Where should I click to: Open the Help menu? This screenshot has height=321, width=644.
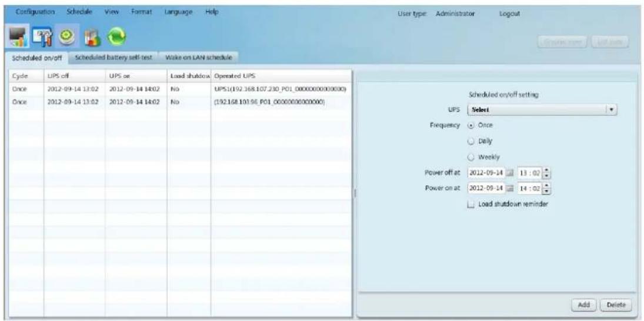[212, 12]
